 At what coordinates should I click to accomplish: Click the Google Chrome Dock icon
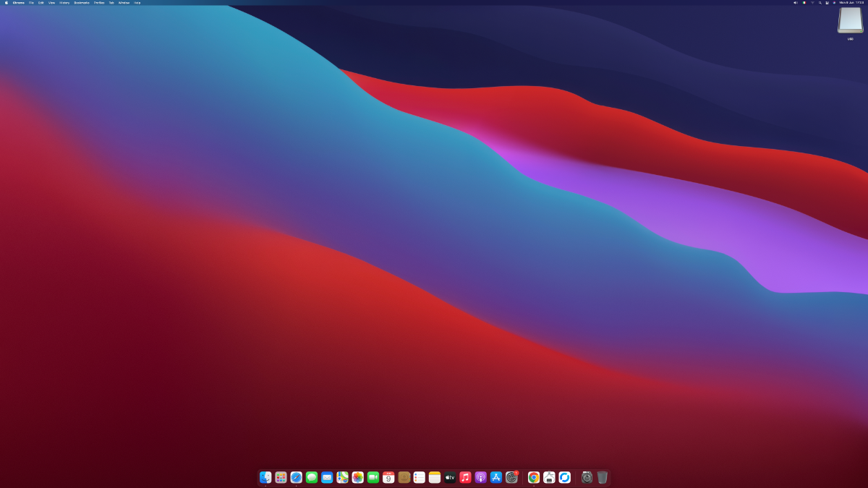pos(534,477)
